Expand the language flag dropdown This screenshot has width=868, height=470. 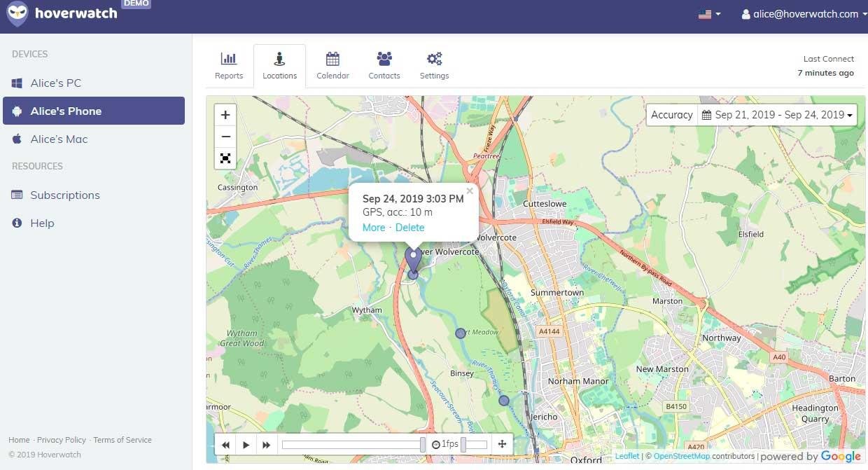709,14
